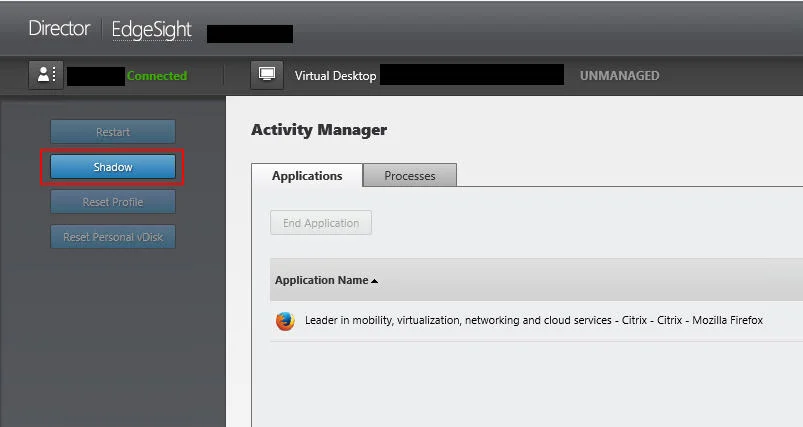Open the EdgeSight section
Screen dimensions: 803x427
point(152,30)
